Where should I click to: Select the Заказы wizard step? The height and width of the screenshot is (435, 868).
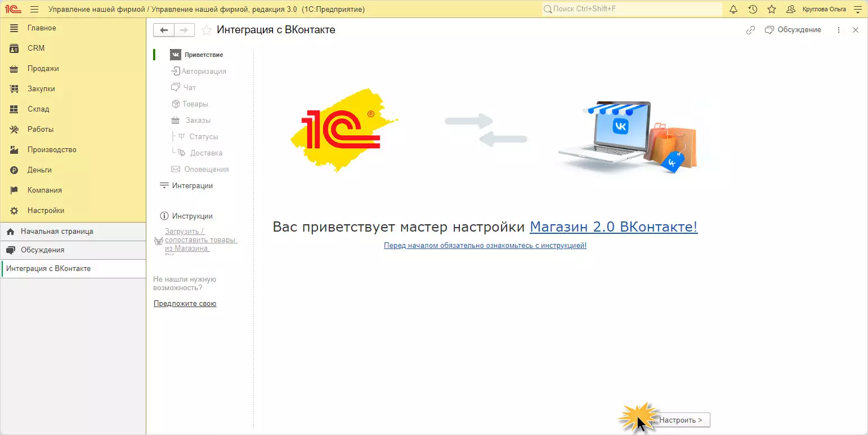(x=191, y=121)
